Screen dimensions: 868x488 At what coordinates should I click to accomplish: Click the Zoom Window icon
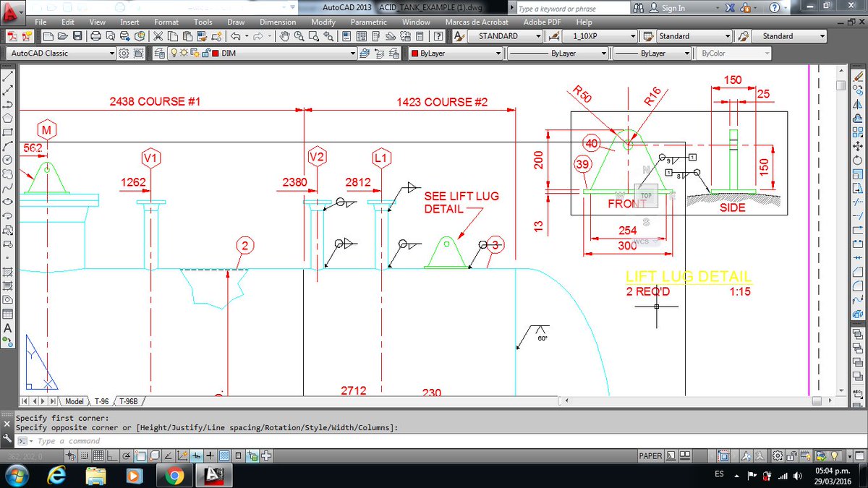312,36
